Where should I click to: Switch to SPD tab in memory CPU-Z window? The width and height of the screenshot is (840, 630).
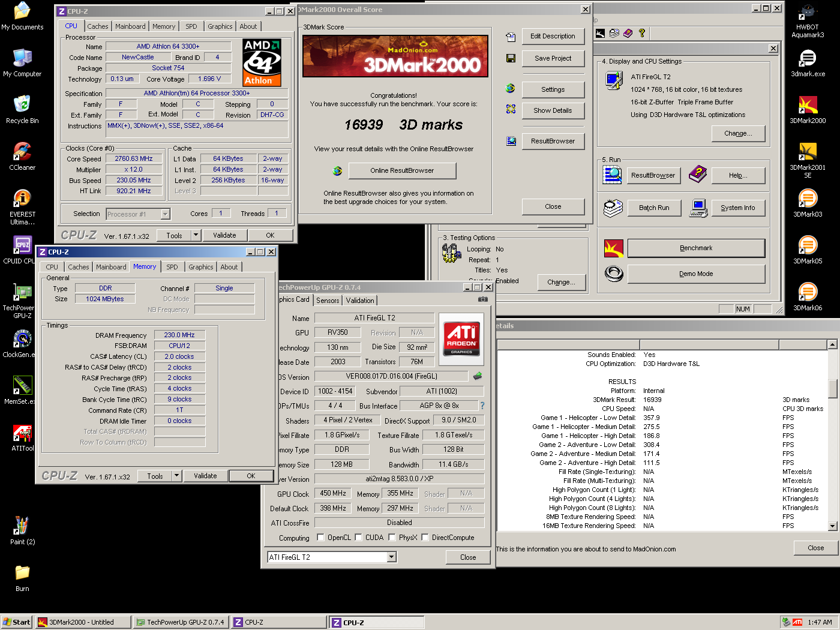coord(172,267)
